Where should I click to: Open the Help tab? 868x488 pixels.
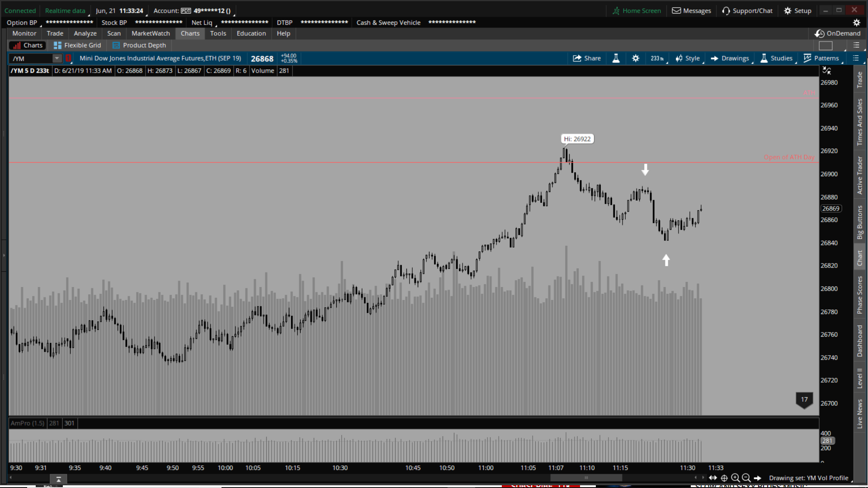283,33
